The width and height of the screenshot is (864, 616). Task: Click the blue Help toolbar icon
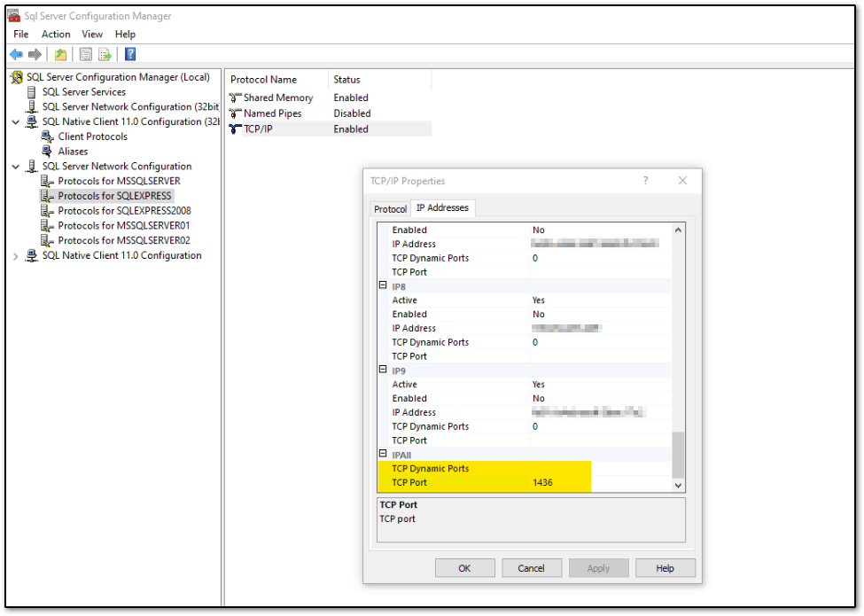[x=130, y=54]
